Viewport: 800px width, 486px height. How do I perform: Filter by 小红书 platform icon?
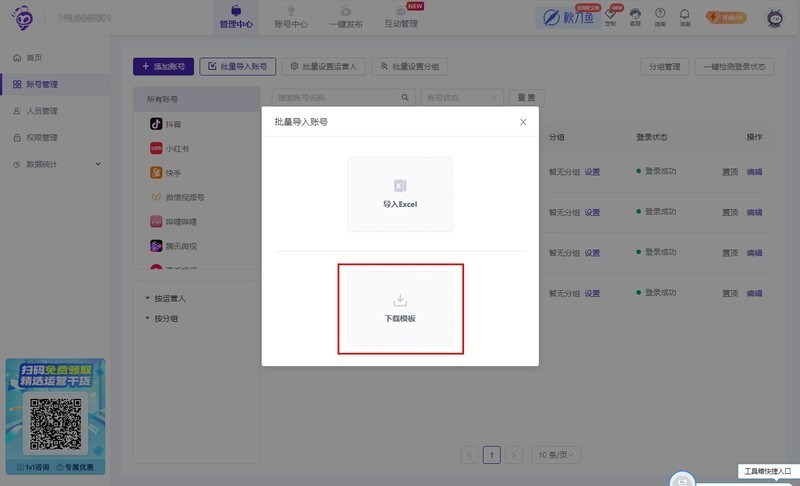click(x=156, y=148)
